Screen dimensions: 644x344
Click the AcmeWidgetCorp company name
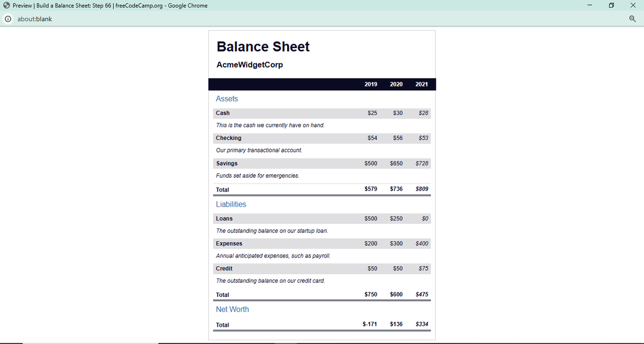[x=250, y=65]
